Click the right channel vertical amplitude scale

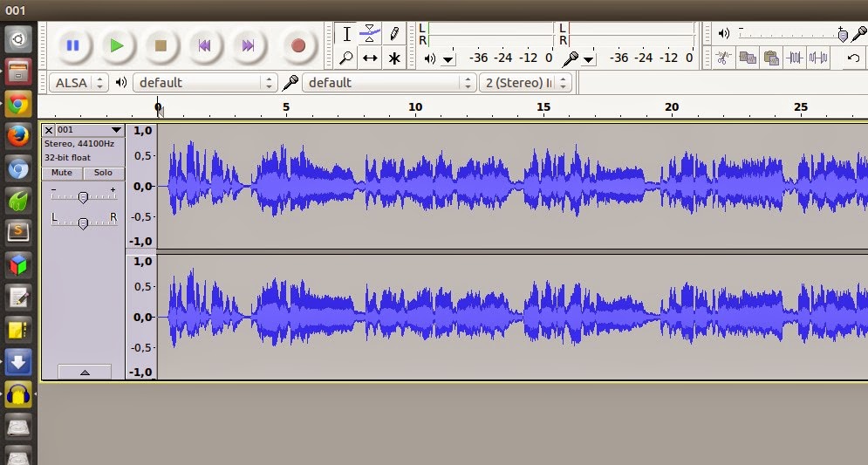141,317
